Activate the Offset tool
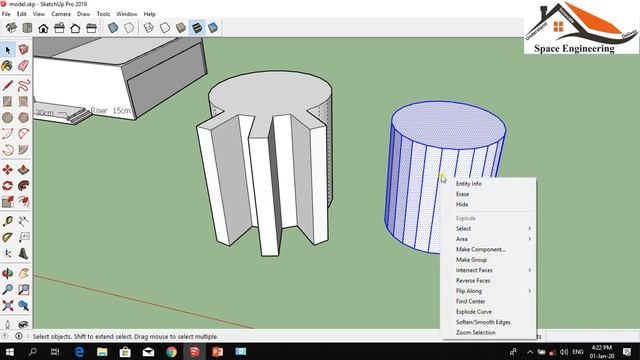This screenshot has height=360, width=640. 23,202
